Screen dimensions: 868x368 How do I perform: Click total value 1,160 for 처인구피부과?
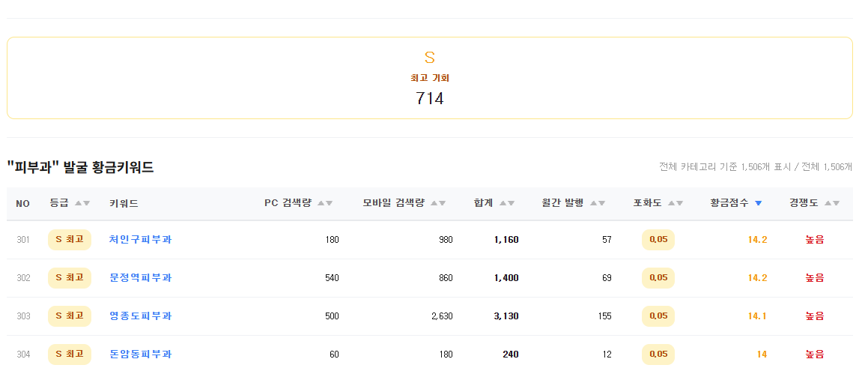pyautogui.click(x=506, y=239)
